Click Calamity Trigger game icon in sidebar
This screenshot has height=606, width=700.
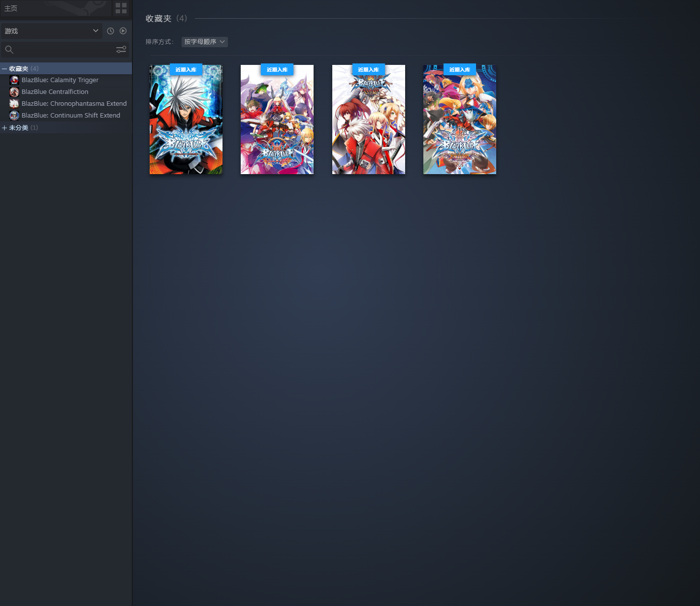tap(14, 80)
